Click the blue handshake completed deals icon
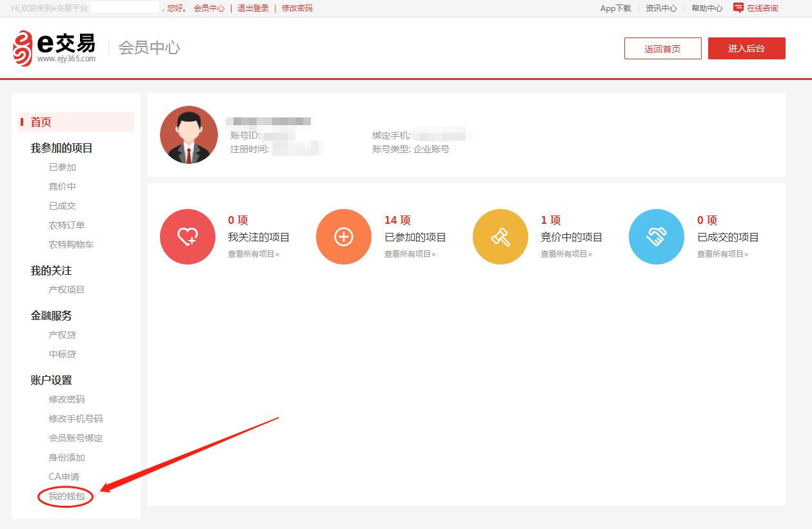This screenshot has height=529, width=812. tap(657, 237)
